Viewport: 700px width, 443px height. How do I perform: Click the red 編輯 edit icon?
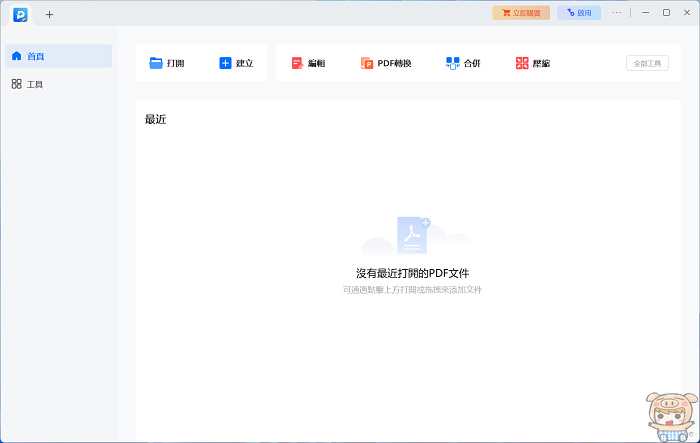(297, 63)
